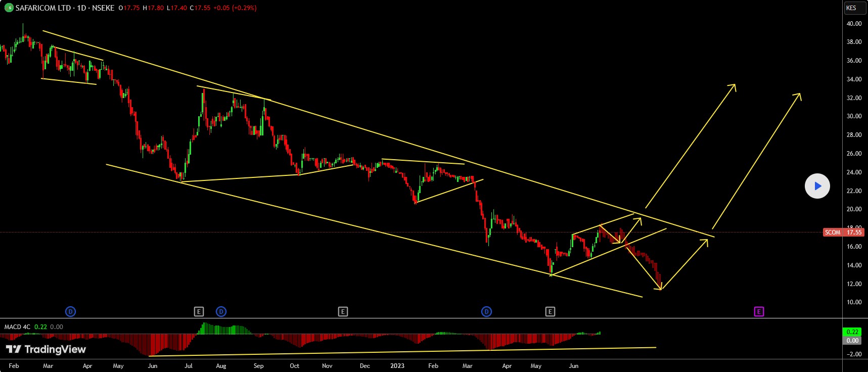868x372 pixels.
Task: Click the dividend marker near April 2022
Action: [x=71, y=311]
